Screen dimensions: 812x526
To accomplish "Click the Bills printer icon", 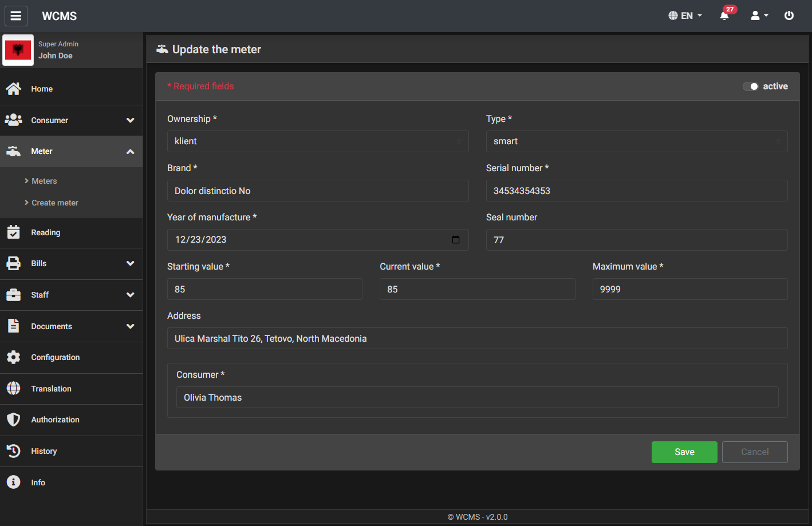I will (x=14, y=263).
